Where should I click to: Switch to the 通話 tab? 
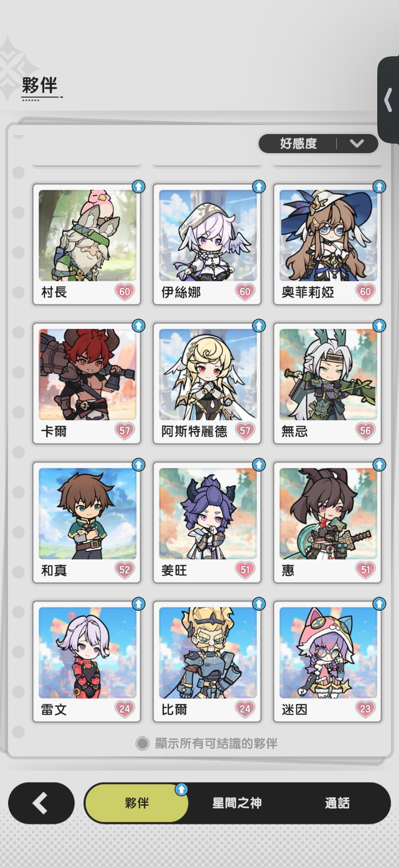coord(337,803)
